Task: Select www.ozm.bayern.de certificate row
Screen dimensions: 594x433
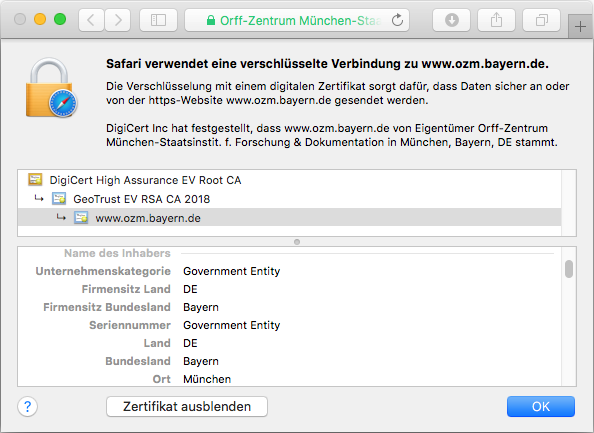Action: pyautogui.click(x=289, y=217)
